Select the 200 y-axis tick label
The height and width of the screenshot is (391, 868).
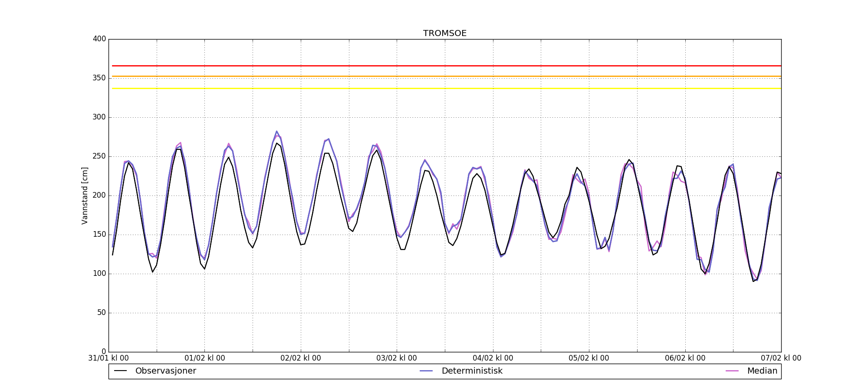pyautogui.click(x=99, y=195)
